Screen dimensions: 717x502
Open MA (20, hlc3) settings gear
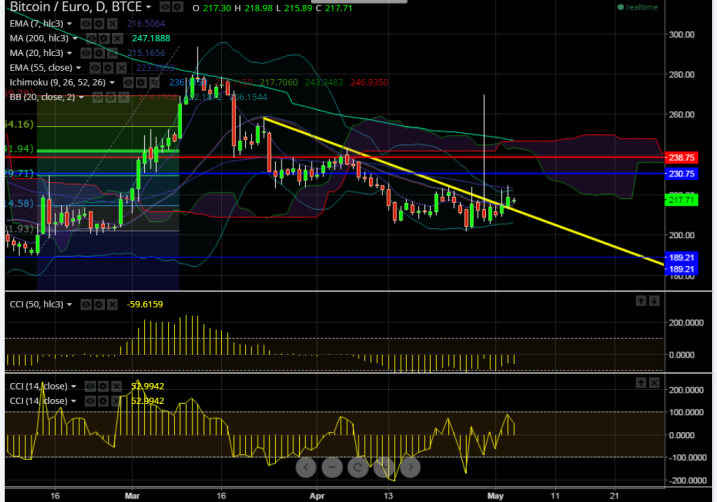99,53
